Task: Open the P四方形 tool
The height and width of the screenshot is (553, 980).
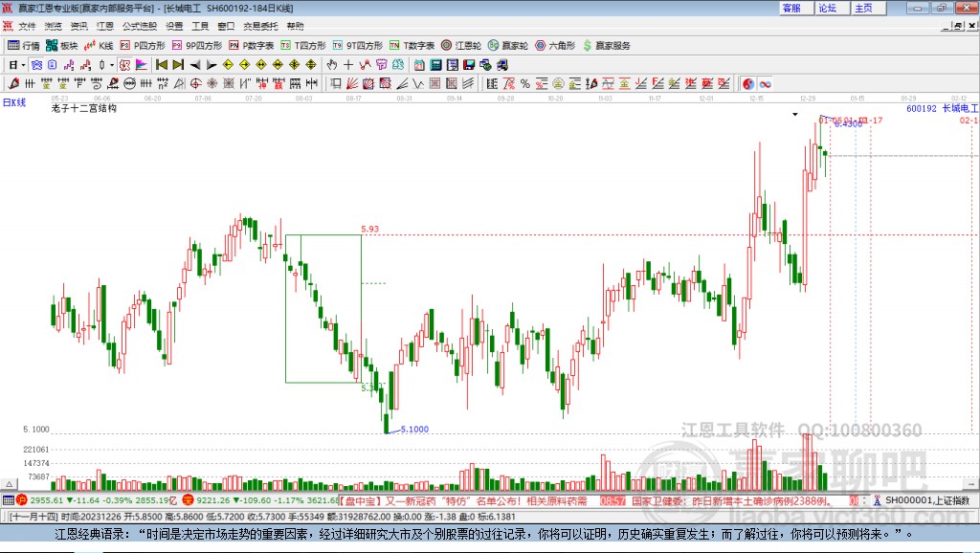Action: (143, 46)
